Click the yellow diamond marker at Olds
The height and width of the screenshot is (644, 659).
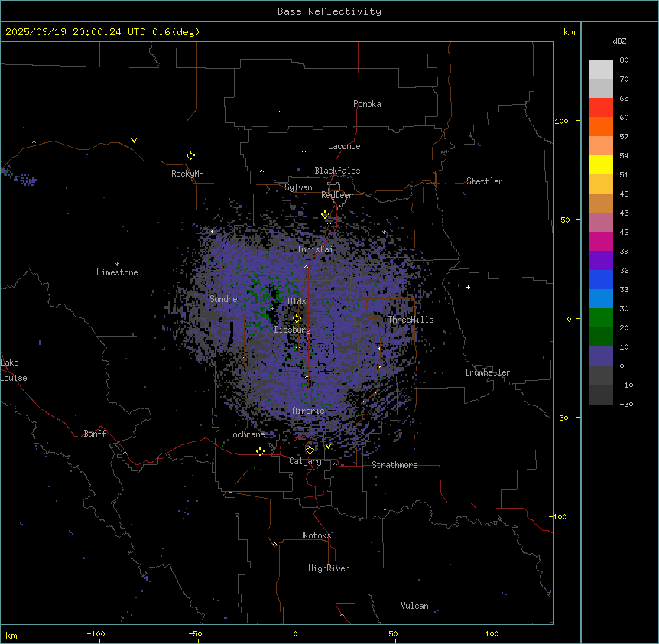coord(297,318)
